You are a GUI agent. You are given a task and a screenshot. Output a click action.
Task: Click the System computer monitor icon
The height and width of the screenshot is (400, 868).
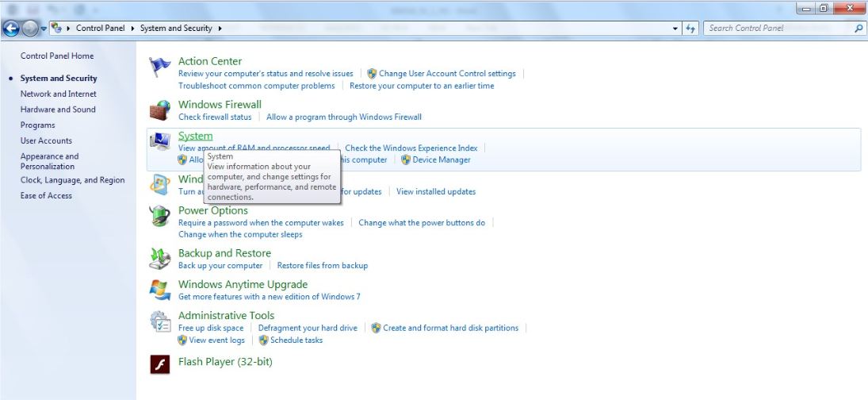[160, 142]
